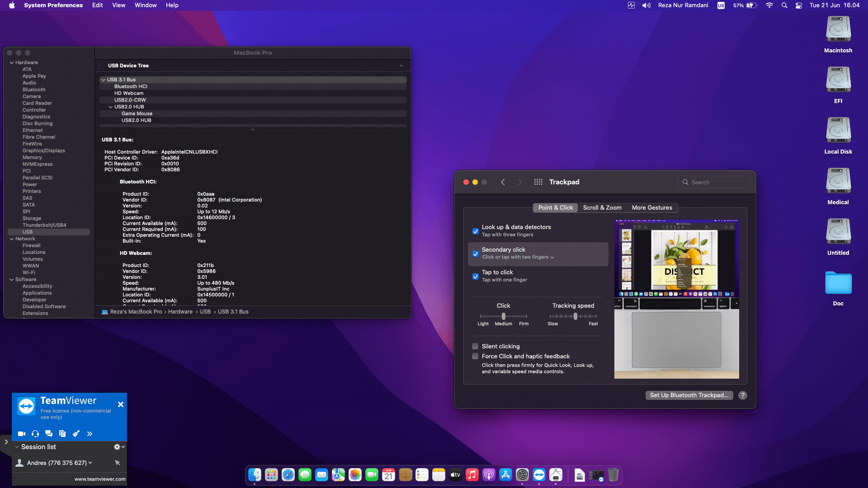Collapse the TeamViewer Session list
Screen dimensions: 868x488
17,447
